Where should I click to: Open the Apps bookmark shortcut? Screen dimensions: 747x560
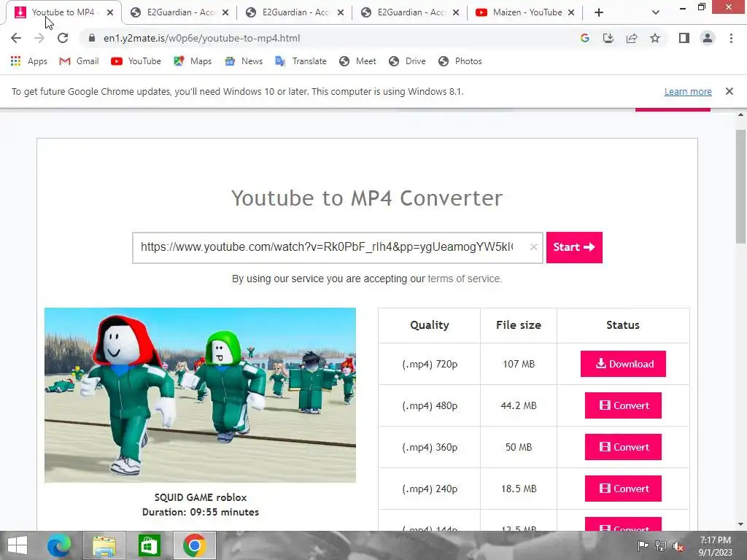point(28,61)
